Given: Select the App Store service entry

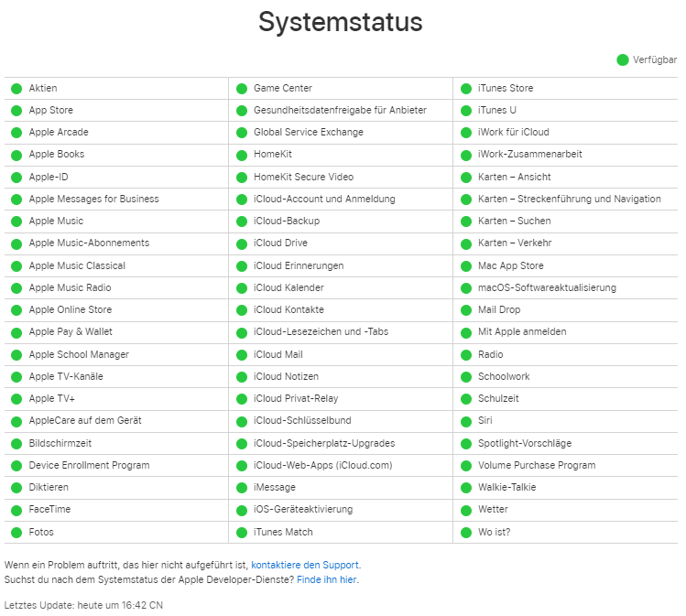Looking at the screenshot, I should (51, 111).
